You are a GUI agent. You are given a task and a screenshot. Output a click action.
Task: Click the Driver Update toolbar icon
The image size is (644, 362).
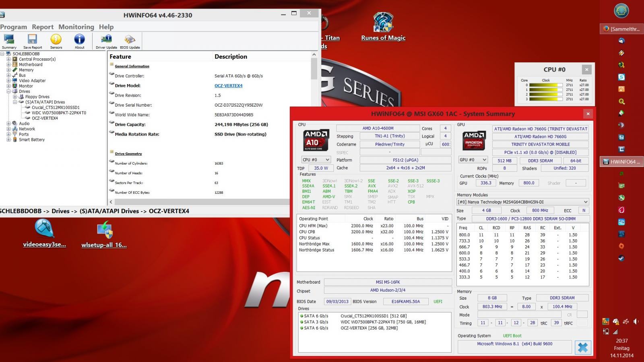click(x=106, y=41)
